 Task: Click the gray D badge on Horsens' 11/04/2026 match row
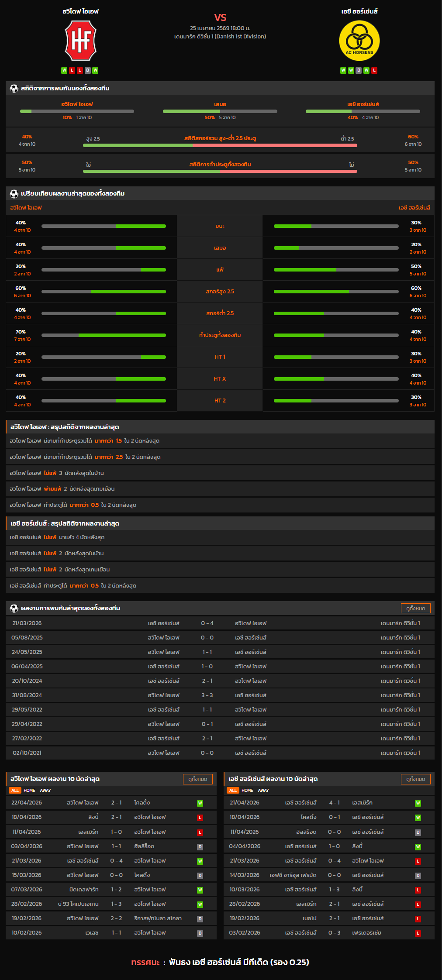click(x=418, y=832)
